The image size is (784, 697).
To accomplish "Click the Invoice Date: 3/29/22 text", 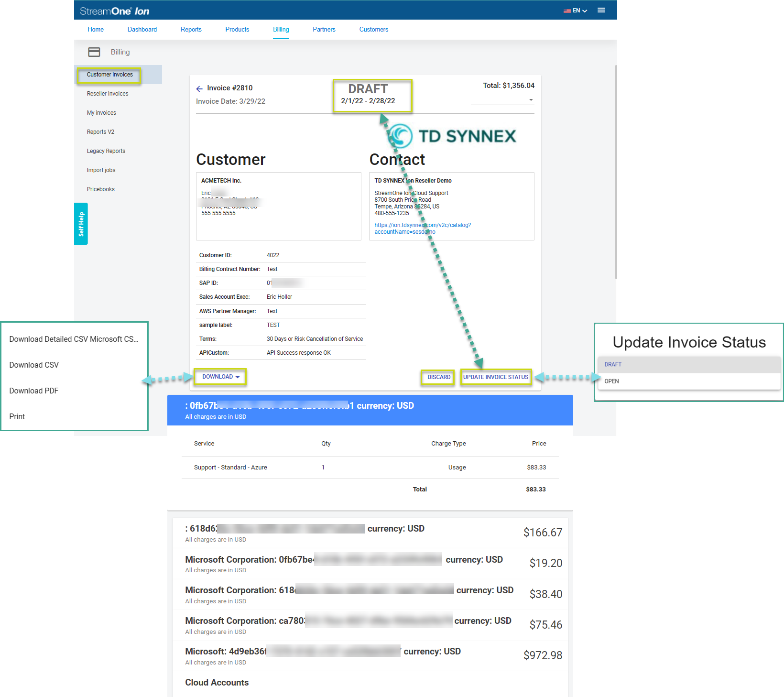I will click(230, 101).
